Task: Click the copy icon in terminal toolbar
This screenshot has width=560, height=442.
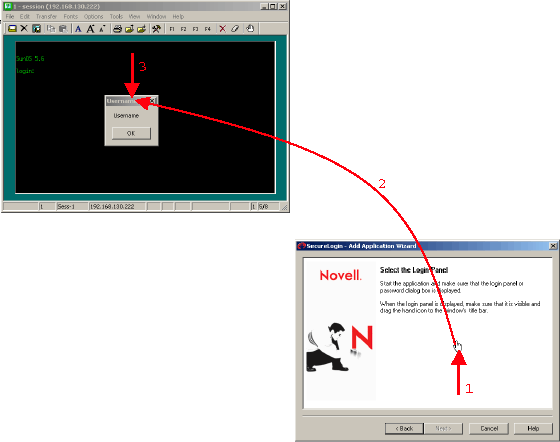Action: click(51, 29)
